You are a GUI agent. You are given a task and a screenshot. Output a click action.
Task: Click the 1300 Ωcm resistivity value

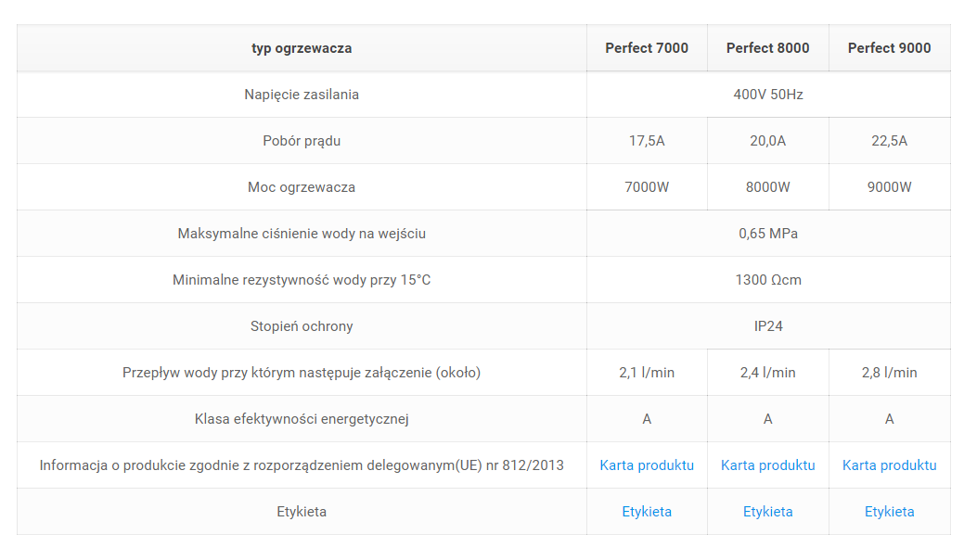coord(768,280)
